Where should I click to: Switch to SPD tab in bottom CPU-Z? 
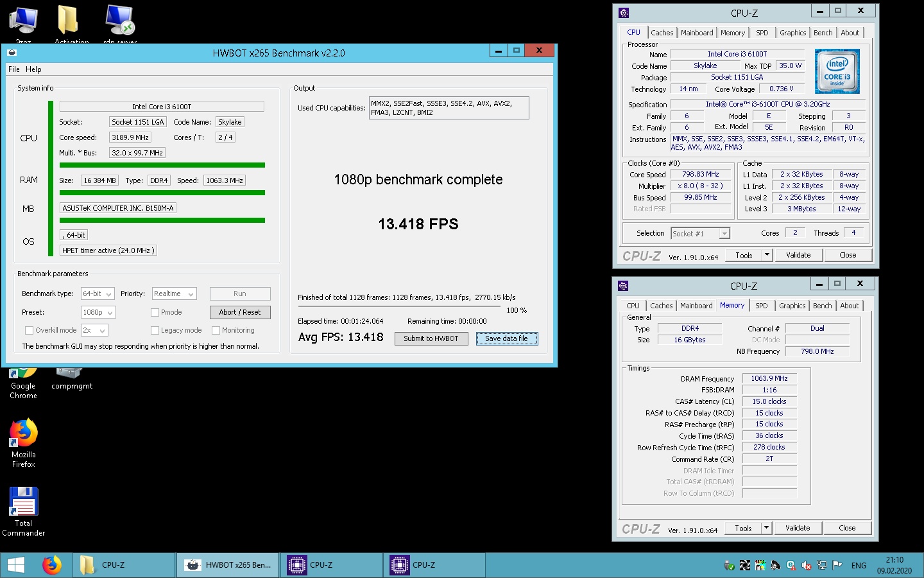click(x=761, y=306)
